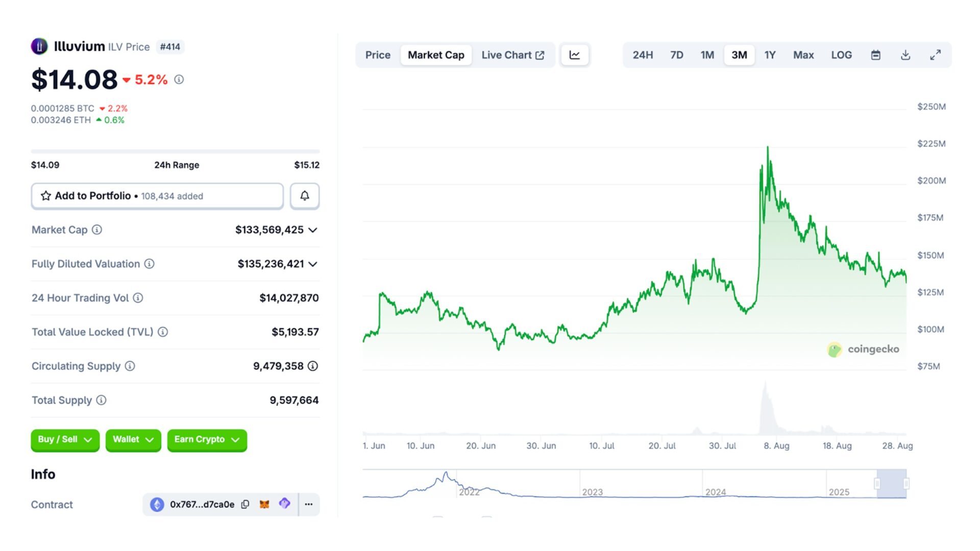Click the Illuvium coin logo icon
The image size is (980, 551).
pyautogui.click(x=39, y=46)
